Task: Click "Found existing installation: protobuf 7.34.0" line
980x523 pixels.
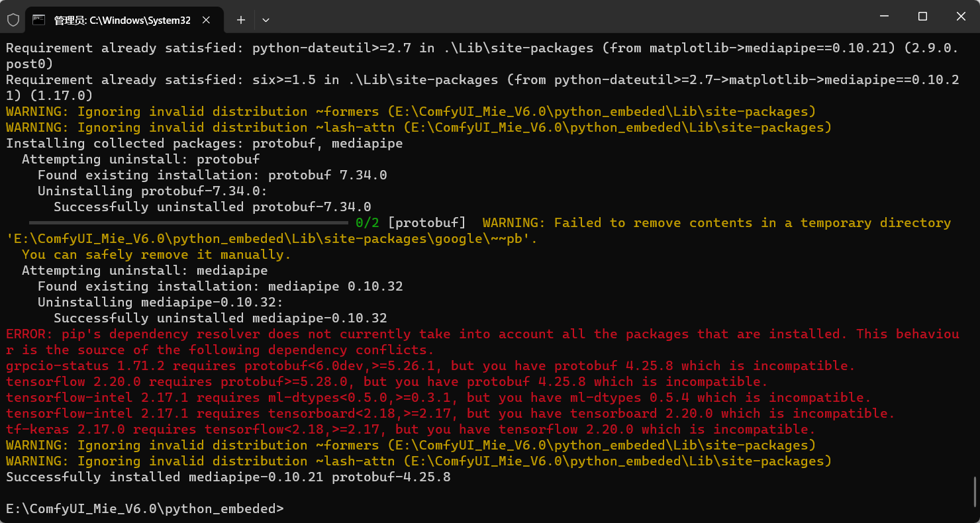Action: click(212, 175)
